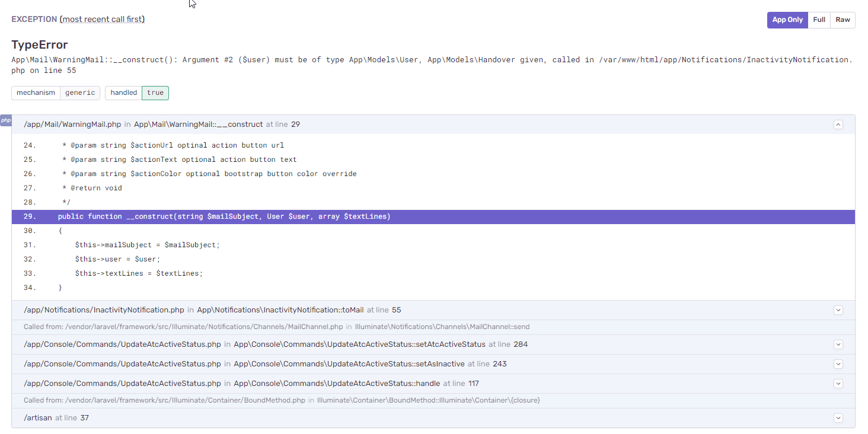868x434 pixels.
Task: Click the 'true' tag value
Action: pyautogui.click(x=155, y=93)
